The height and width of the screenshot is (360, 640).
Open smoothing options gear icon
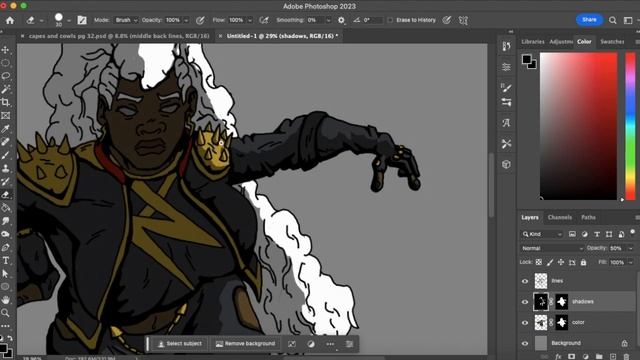[x=341, y=20]
